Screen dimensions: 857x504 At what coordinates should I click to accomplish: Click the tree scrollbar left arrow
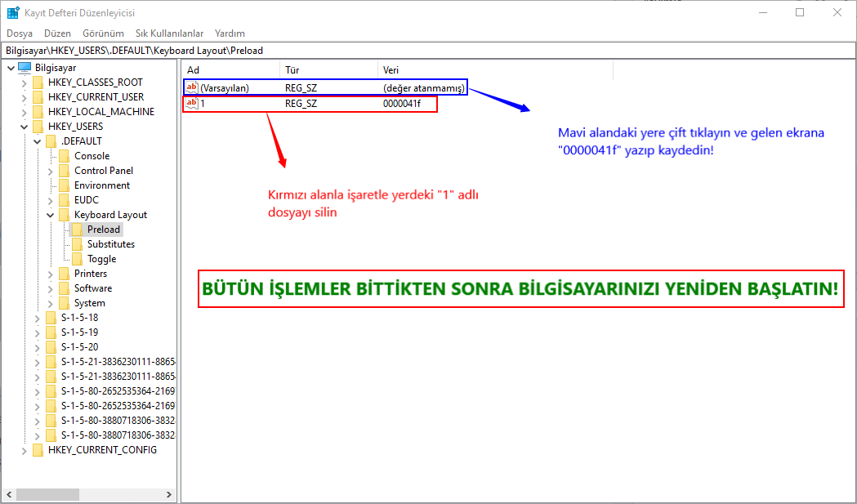coord(9,494)
